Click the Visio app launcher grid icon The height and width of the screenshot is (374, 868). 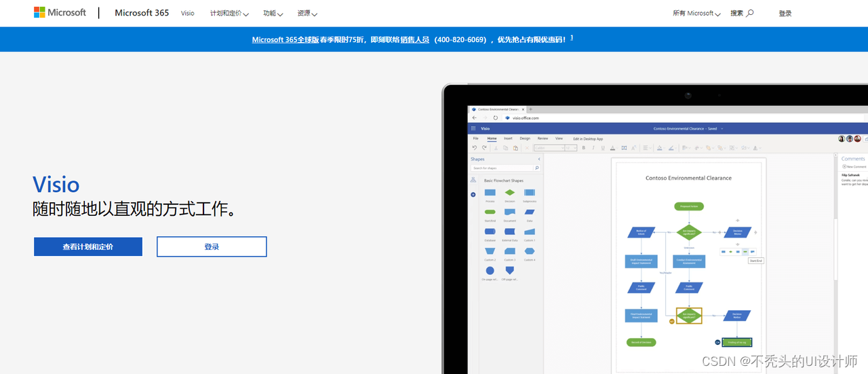473,128
